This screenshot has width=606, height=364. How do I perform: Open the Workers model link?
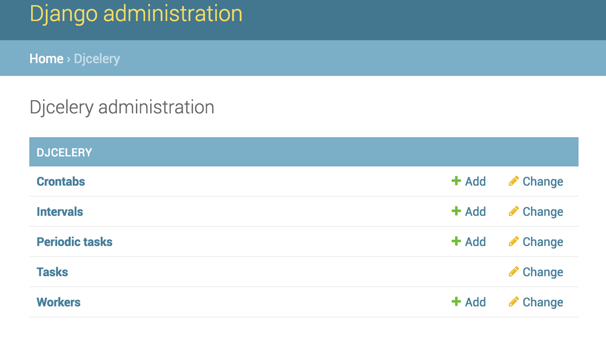[x=59, y=302]
